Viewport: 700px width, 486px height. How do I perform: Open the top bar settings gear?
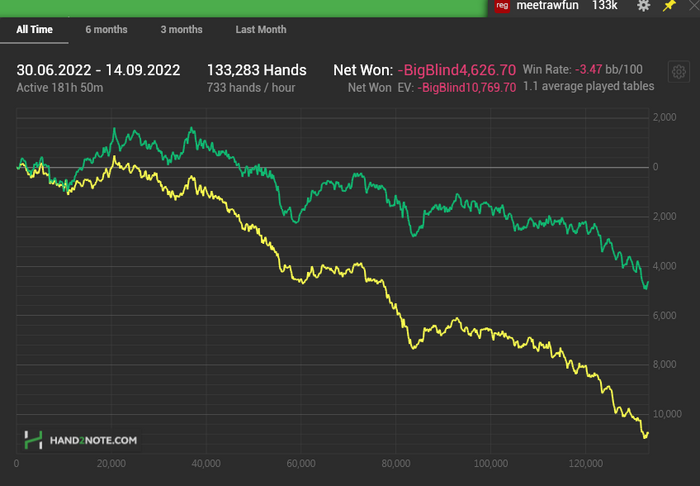tap(643, 5)
